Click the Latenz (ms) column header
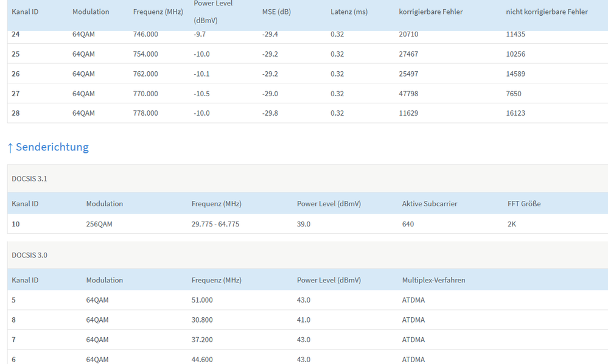The width and height of the screenshot is (608, 364). [349, 12]
